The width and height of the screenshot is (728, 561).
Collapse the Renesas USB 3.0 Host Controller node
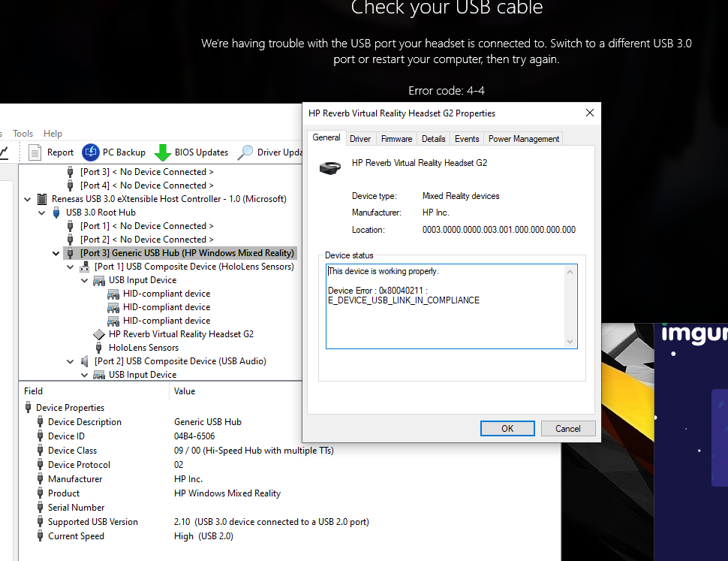click(x=27, y=199)
